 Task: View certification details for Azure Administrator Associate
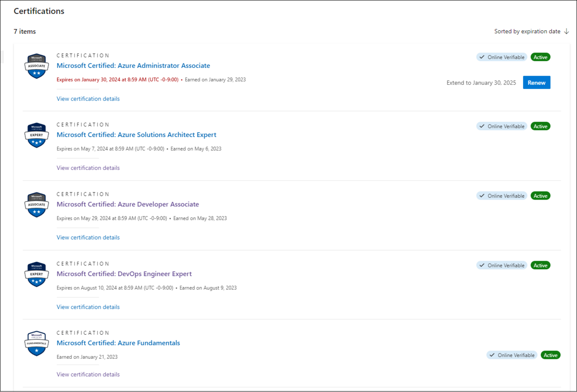(x=88, y=99)
